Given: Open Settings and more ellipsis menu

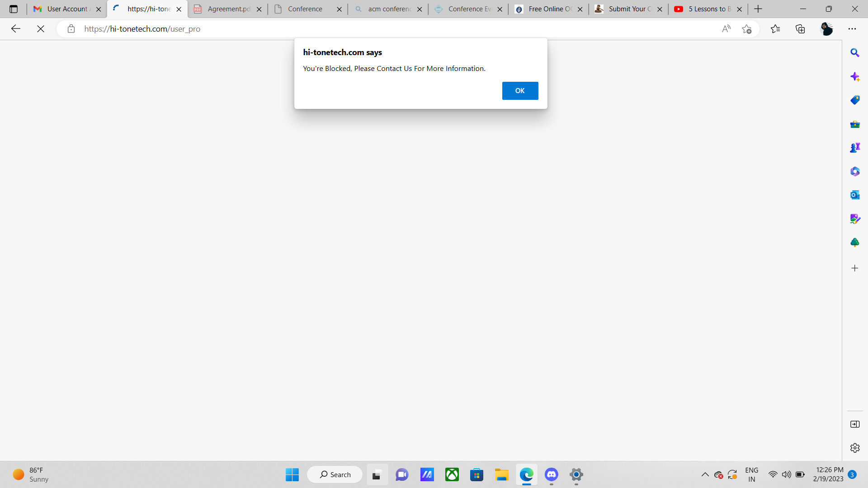Looking at the screenshot, I should pyautogui.click(x=852, y=29).
